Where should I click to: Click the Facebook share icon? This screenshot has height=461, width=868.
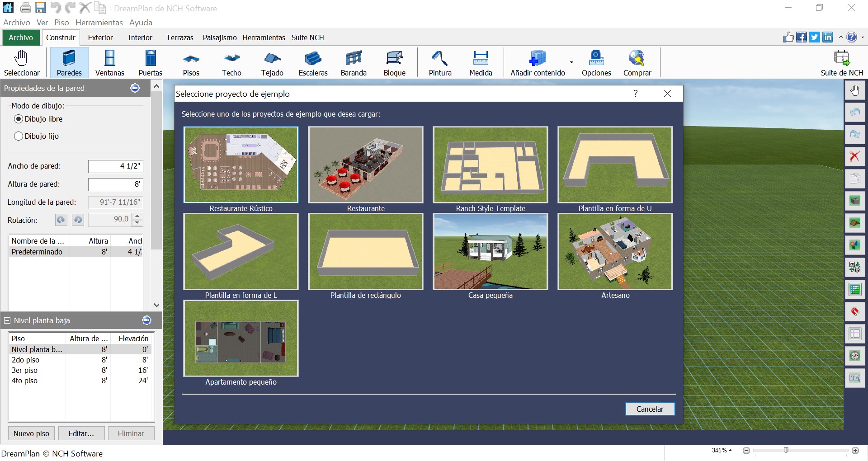(802, 38)
